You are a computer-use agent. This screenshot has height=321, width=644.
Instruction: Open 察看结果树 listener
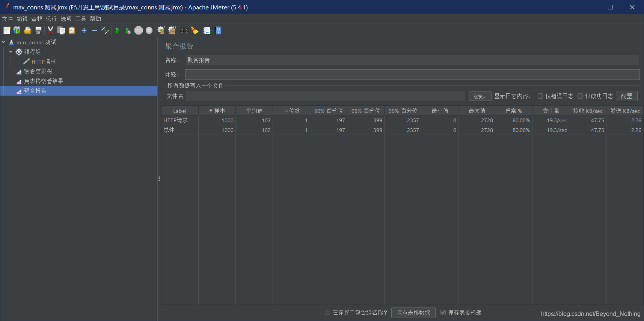pos(38,71)
